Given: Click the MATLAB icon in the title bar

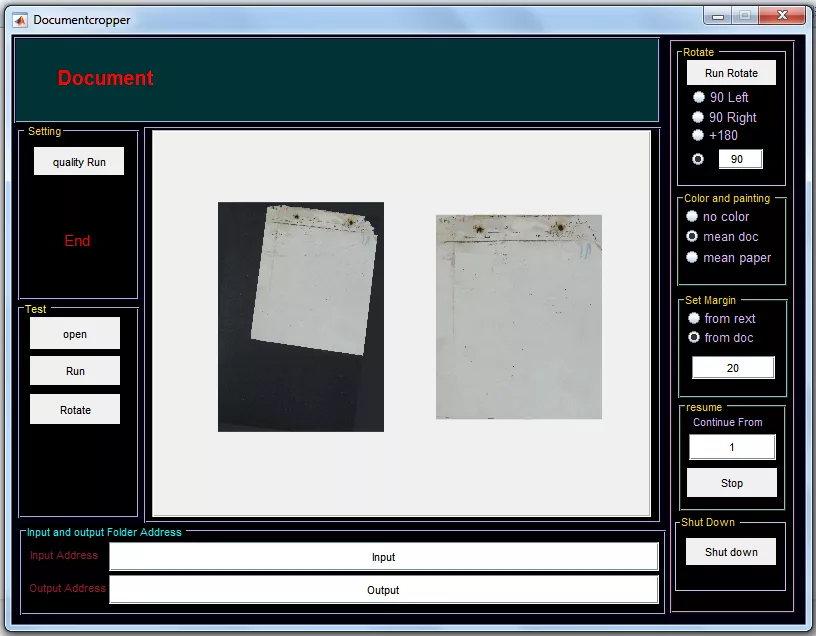Looking at the screenshot, I should point(20,20).
